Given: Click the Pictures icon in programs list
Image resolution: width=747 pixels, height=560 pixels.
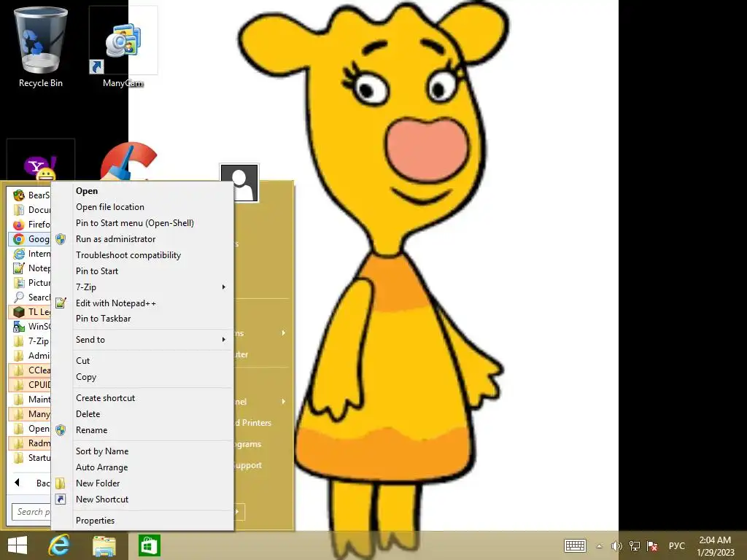Looking at the screenshot, I should point(19,283).
